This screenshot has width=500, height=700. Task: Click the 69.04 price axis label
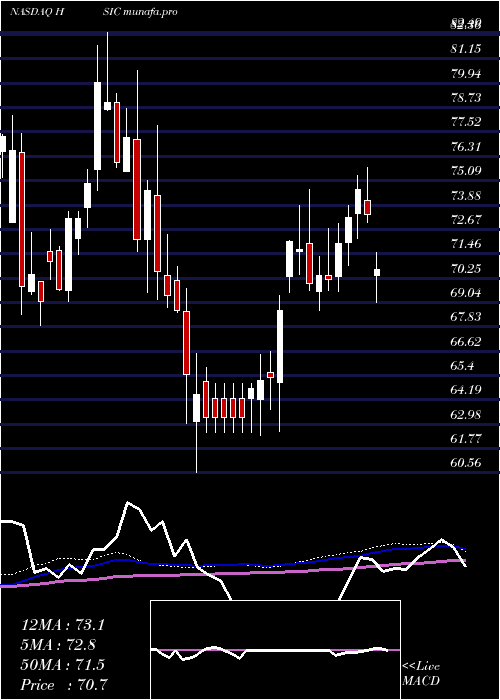[466, 292]
